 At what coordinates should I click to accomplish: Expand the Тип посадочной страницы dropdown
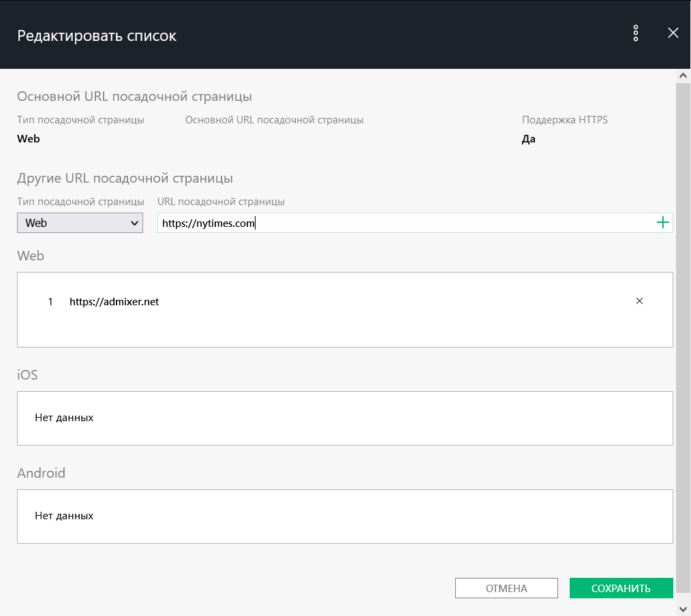click(80, 223)
